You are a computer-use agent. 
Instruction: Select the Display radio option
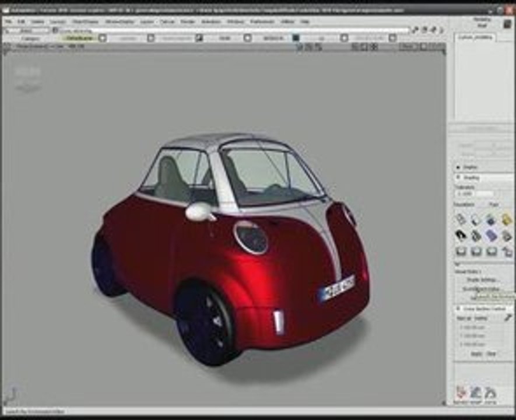pyautogui.click(x=458, y=167)
